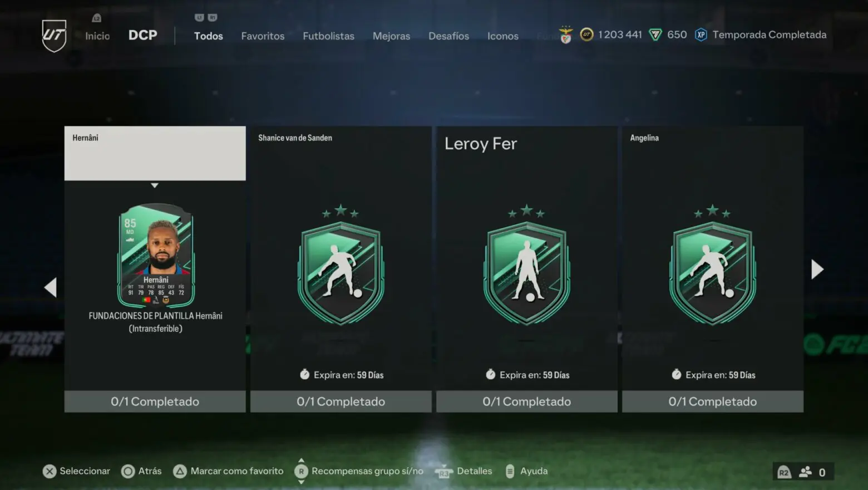Go to previous challenges with left arrow

[x=51, y=287]
